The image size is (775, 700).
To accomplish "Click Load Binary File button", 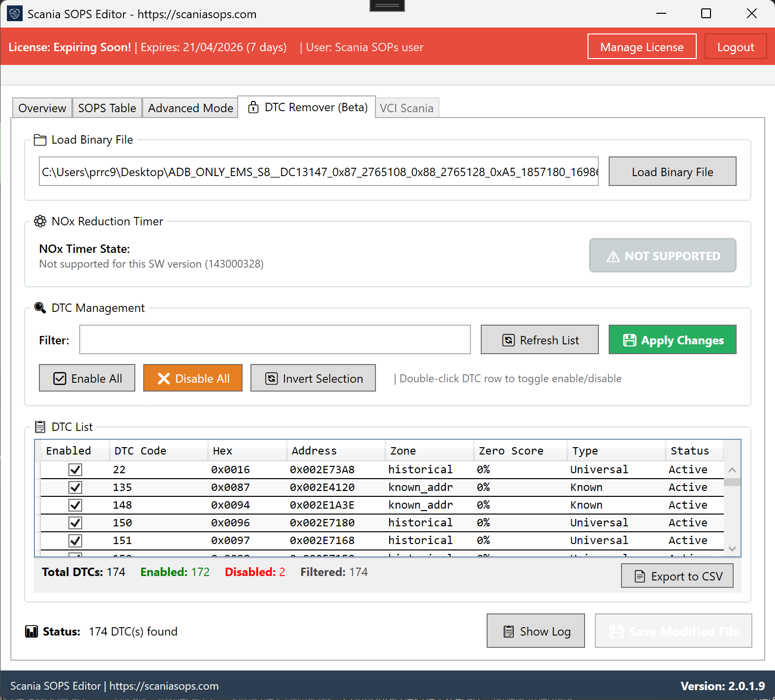I will pos(672,172).
